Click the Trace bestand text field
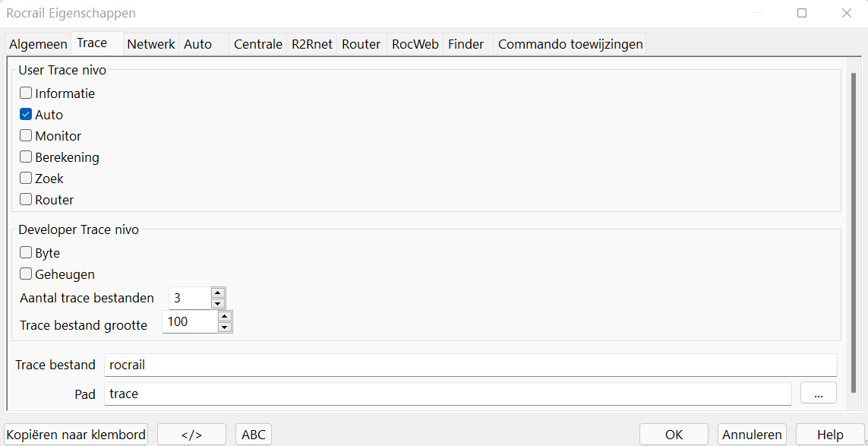Image resolution: width=868 pixels, height=446 pixels. (470, 365)
